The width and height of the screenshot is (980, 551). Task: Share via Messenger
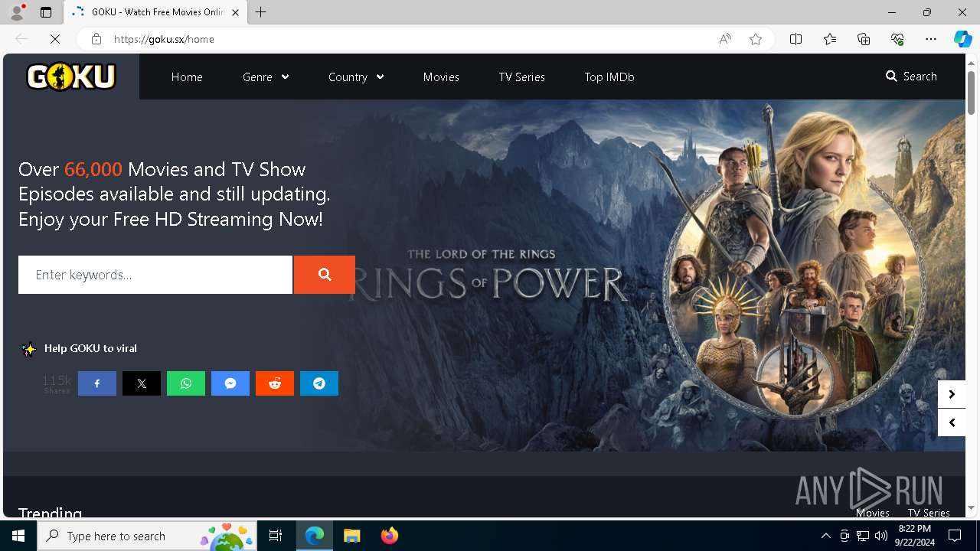tap(230, 383)
